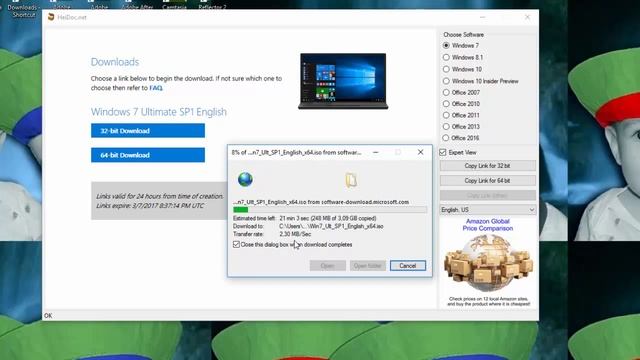Select the Windows 10 radio button
The height and width of the screenshot is (360, 640).
coord(446,69)
